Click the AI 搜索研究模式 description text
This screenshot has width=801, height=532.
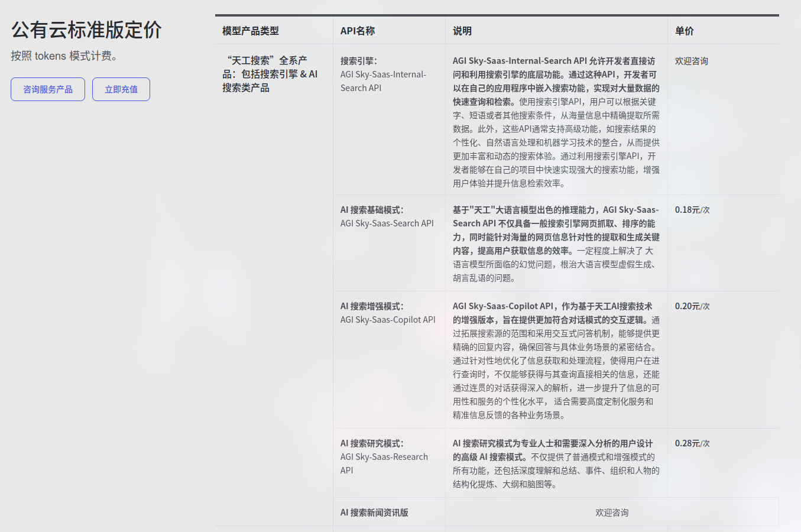pos(556,463)
